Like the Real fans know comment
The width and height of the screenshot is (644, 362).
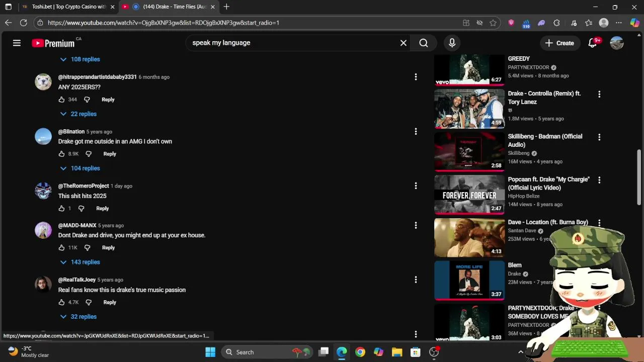click(62, 302)
